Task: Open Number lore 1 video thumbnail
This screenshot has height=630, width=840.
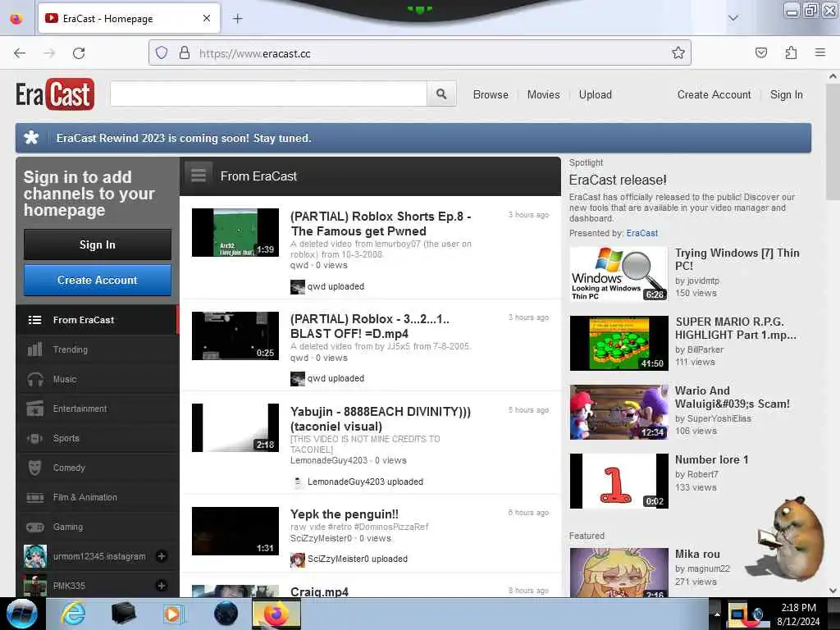Action: tap(619, 481)
